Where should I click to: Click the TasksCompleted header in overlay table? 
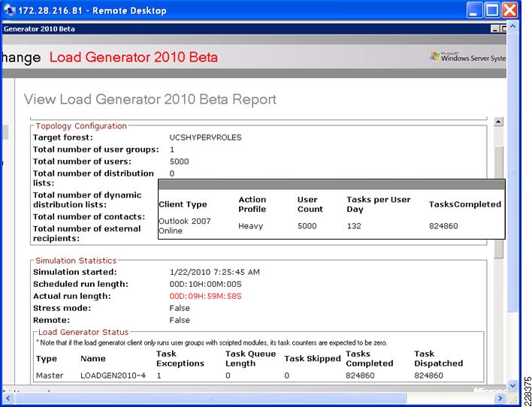[465, 204]
